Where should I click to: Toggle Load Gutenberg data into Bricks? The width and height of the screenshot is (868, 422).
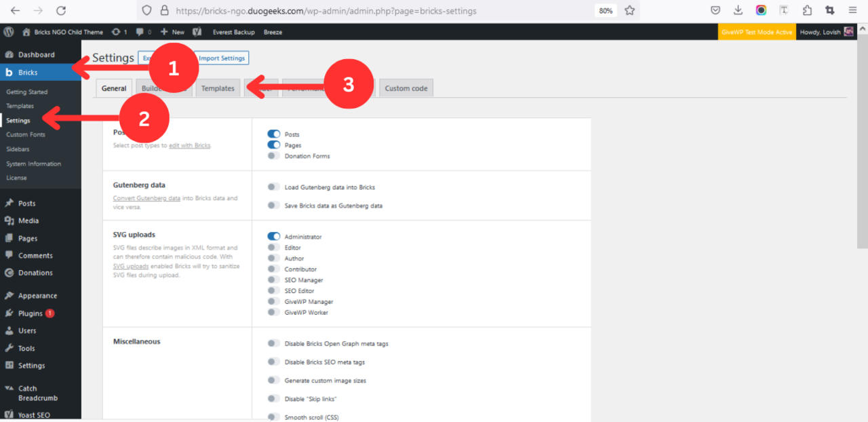[274, 187]
